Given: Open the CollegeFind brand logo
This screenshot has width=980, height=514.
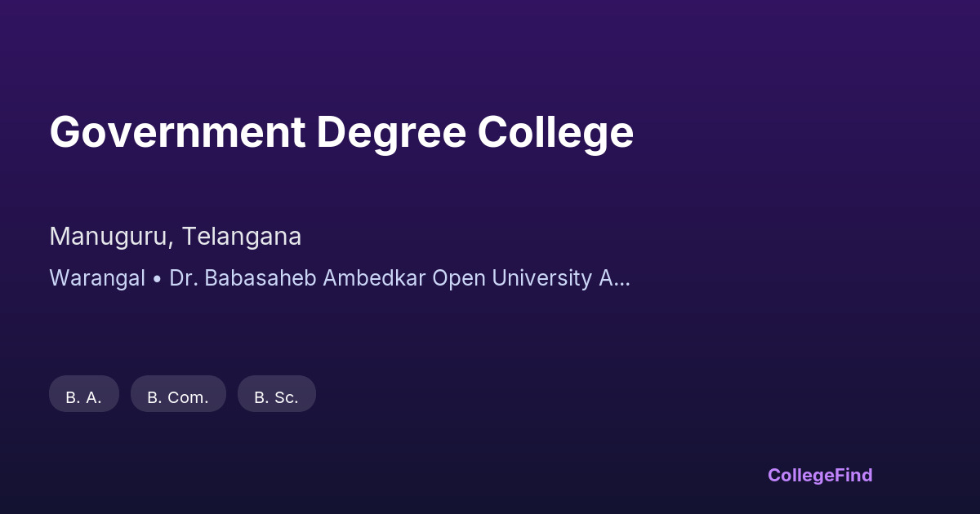Looking at the screenshot, I should [x=819, y=475].
